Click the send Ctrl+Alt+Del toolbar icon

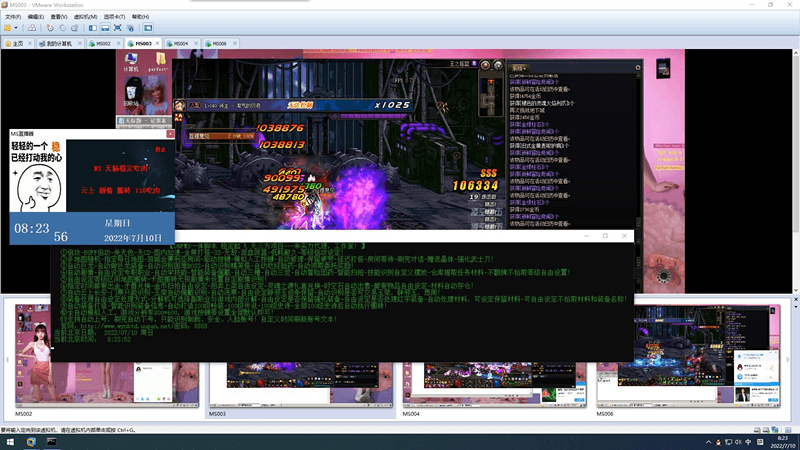32,28
